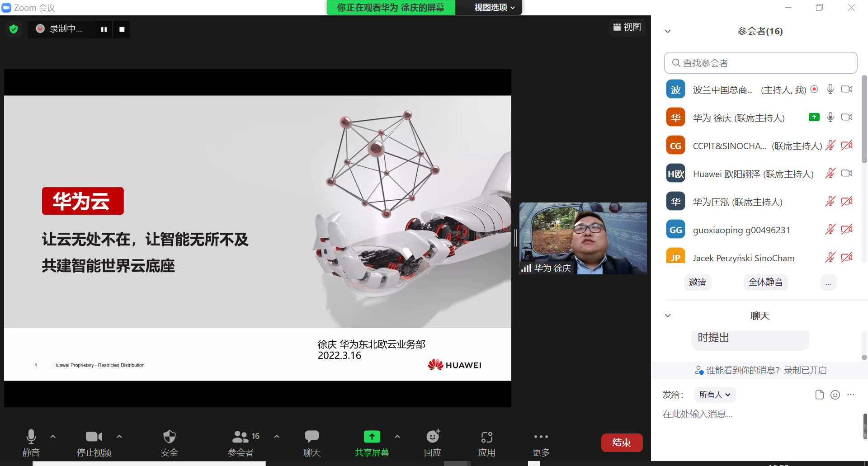The image size is (868, 466).
Task: Open the 更多 more options icon
Action: (x=541, y=436)
